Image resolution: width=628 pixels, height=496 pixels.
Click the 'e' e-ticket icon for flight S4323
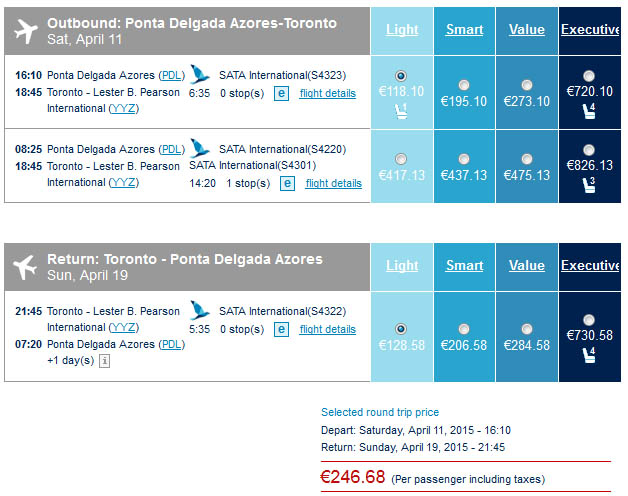[x=281, y=93]
